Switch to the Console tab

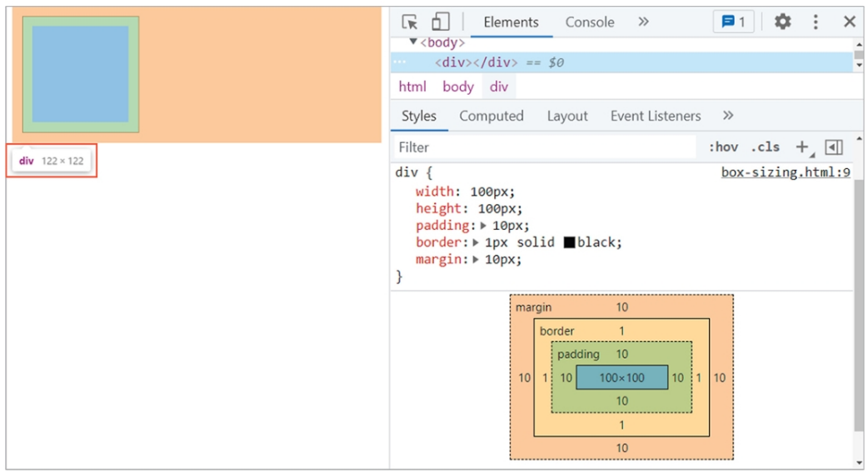coord(590,22)
